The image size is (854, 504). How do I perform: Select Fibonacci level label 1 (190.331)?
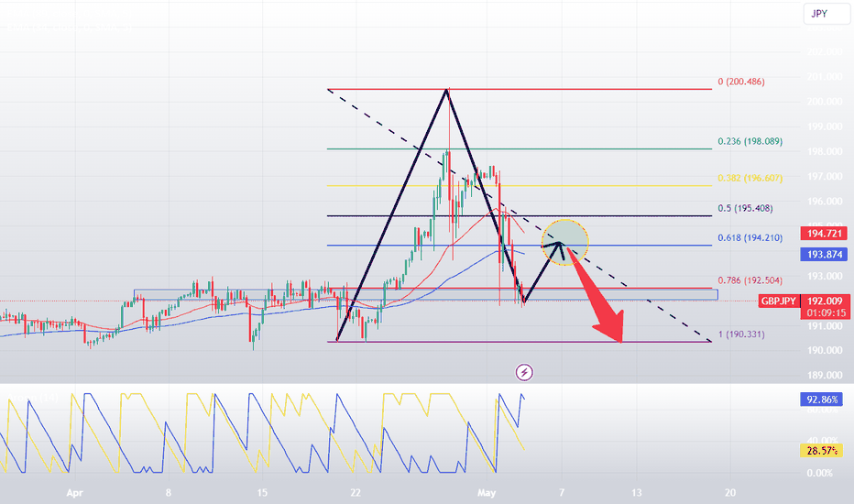click(741, 334)
